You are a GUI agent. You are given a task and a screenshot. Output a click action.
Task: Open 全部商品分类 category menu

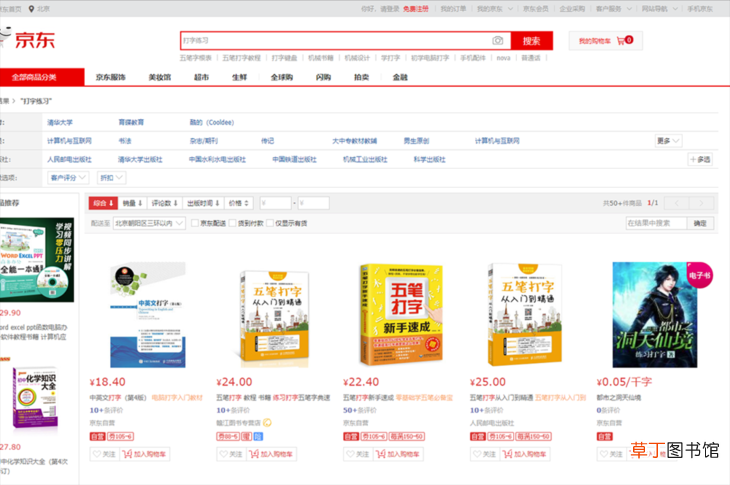(42, 77)
